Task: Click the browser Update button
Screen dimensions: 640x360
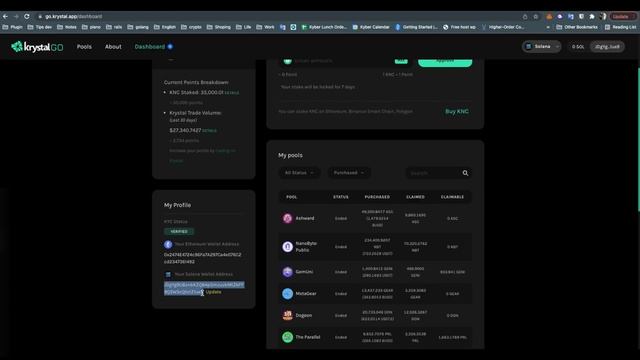Action: click(x=623, y=17)
